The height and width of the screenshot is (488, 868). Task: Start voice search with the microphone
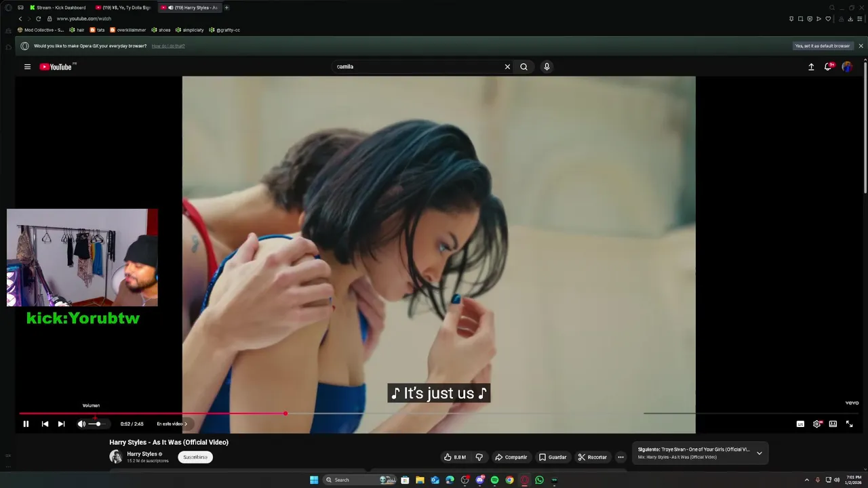click(x=547, y=66)
